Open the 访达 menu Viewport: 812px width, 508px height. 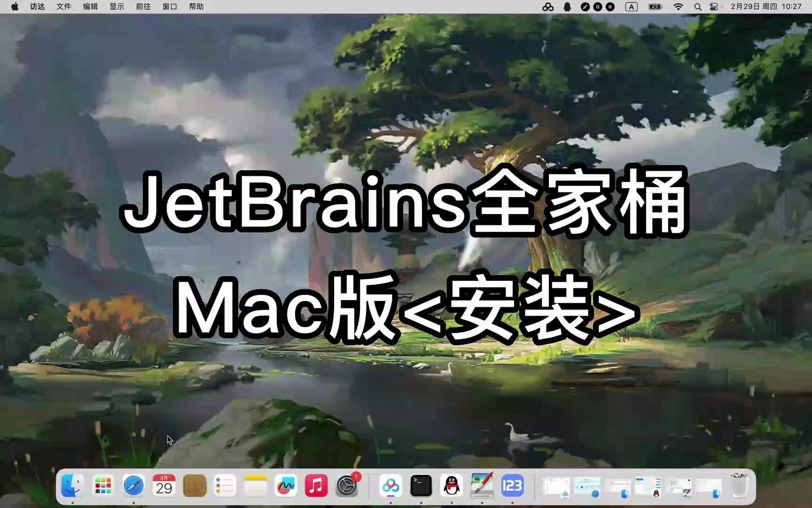coord(38,7)
